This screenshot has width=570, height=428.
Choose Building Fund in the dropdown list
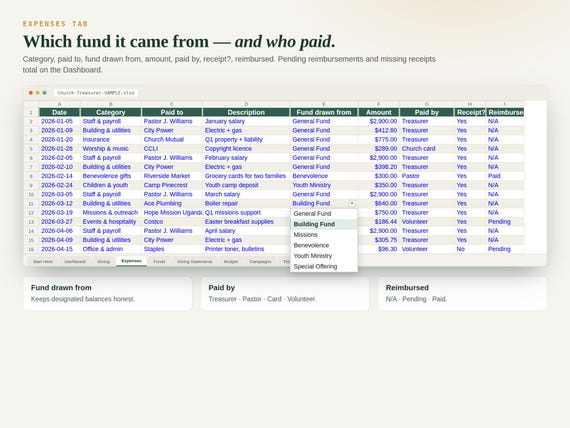[x=324, y=224]
